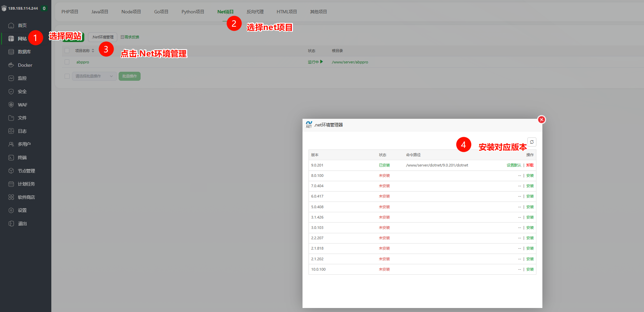
Task: Click the 设置 settings gear icon
Action: [x=11, y=210]
